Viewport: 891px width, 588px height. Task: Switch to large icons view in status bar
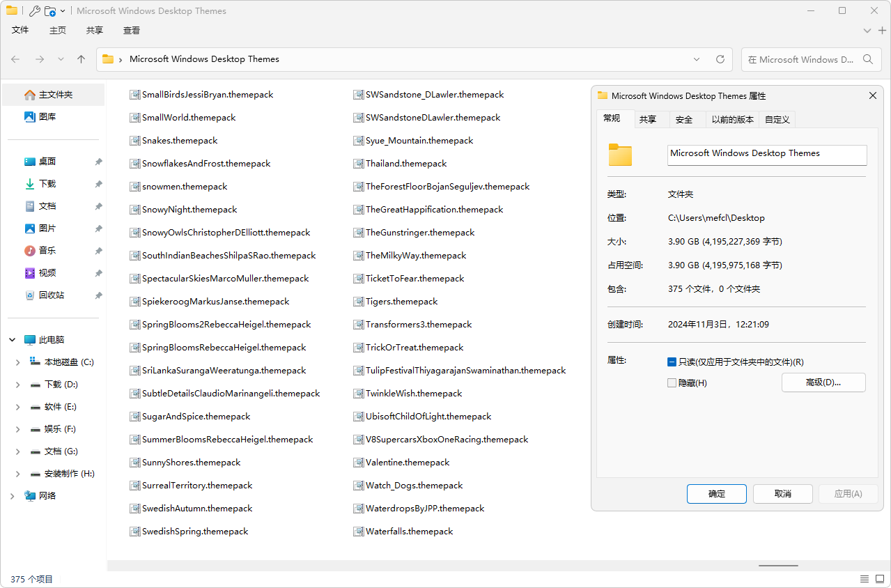[x=880, y=579]
